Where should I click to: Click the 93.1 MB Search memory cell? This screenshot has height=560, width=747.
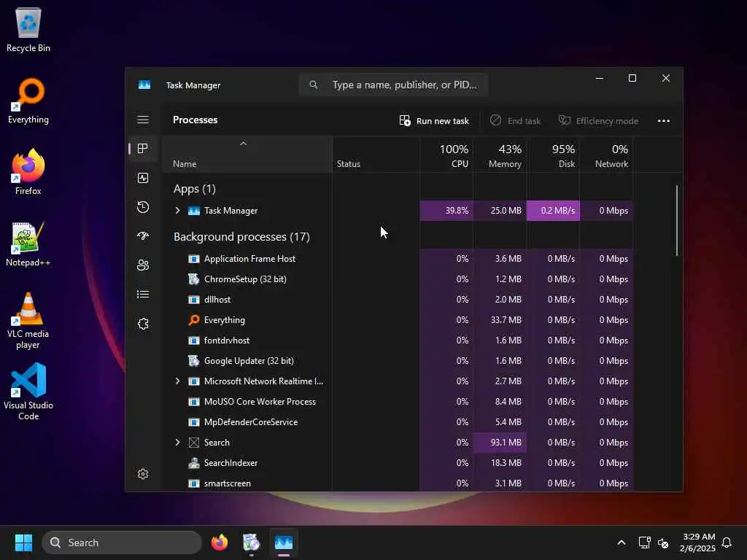[x=500, y=443]
